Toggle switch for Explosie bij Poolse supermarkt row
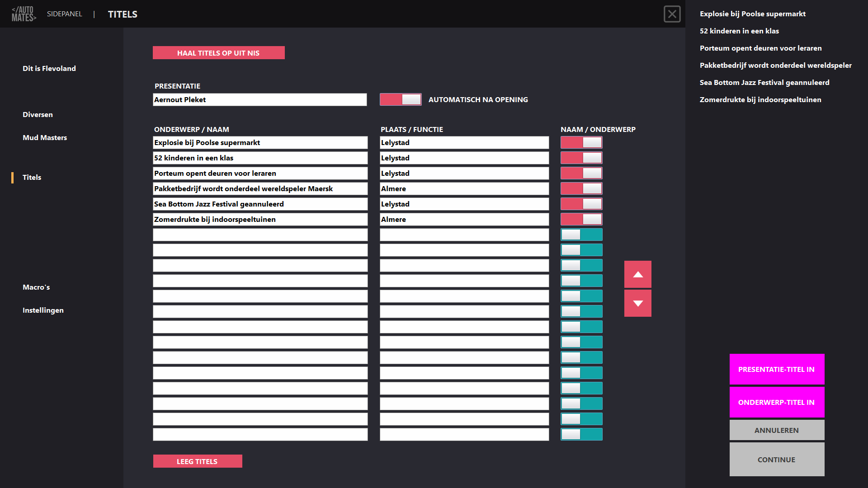Image resolution: width=868 pixels, height=488 pixels. 581,142
